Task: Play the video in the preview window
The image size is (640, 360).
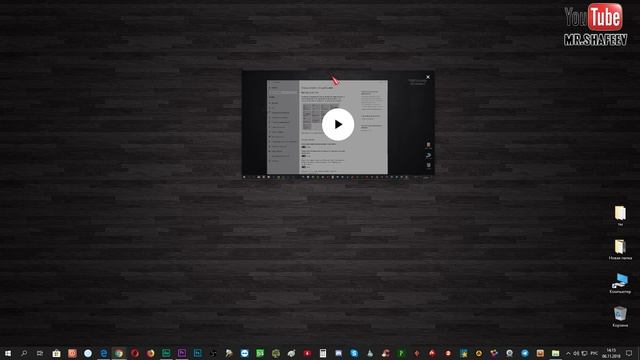Action: (x=338, y=124)
